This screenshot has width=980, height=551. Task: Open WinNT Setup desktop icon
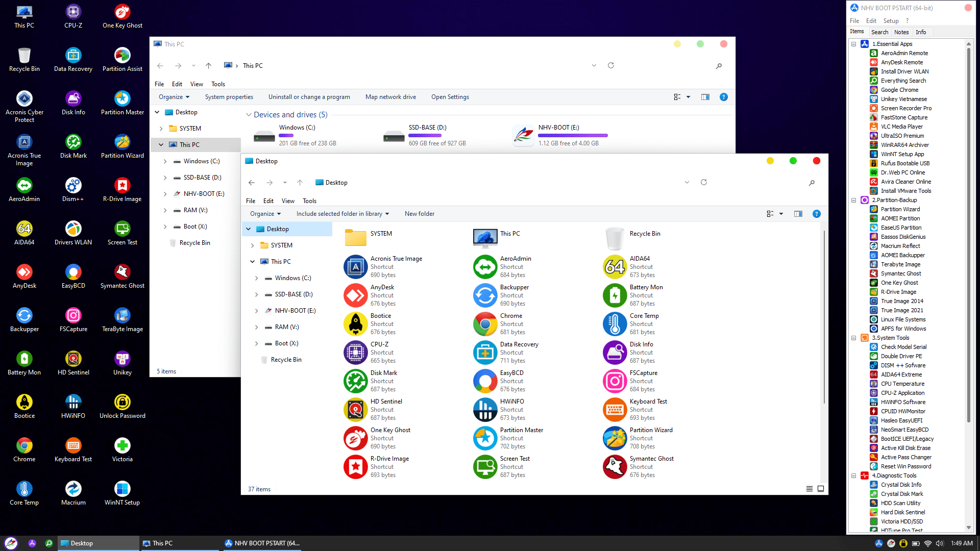(122, 493)
